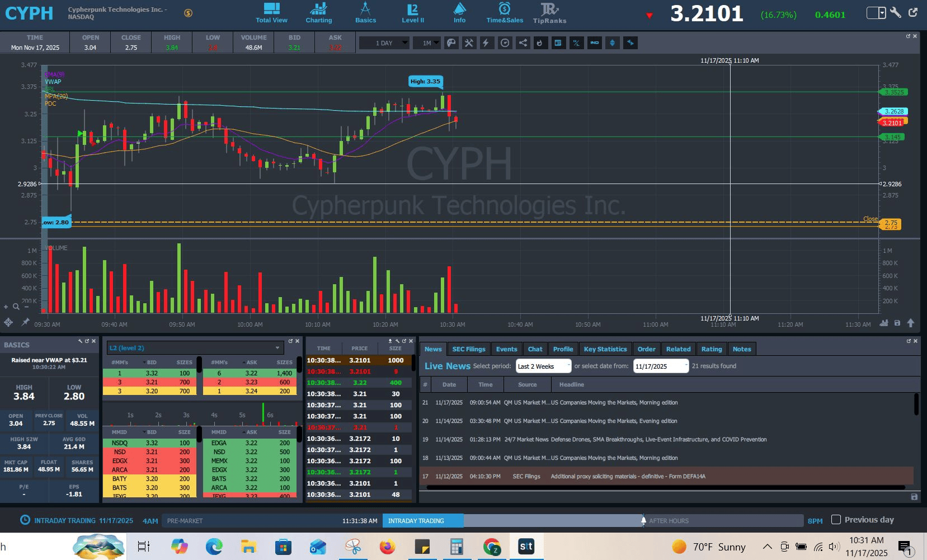Switch to the Key Statistics tab
The width and height of the screenshot is (927, 560).
point(605,349)
